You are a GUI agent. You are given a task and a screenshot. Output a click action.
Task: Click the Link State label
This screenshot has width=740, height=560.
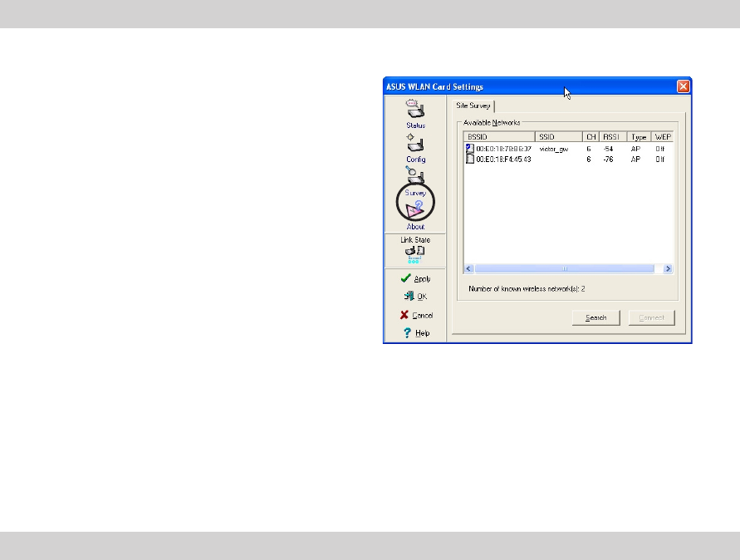click(x=415, y=240)
